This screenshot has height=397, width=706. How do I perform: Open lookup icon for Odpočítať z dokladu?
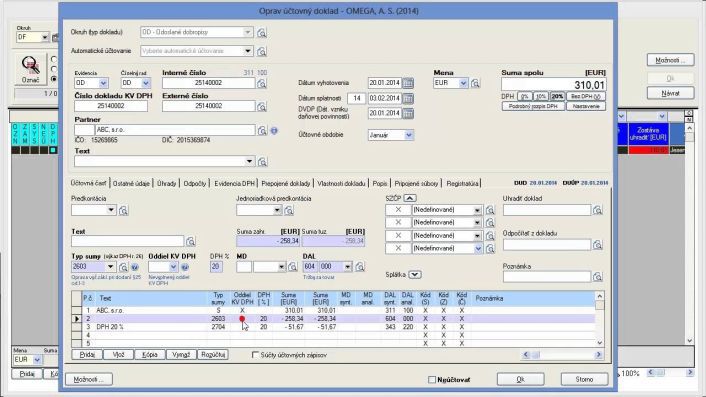[x=597, y=245]
